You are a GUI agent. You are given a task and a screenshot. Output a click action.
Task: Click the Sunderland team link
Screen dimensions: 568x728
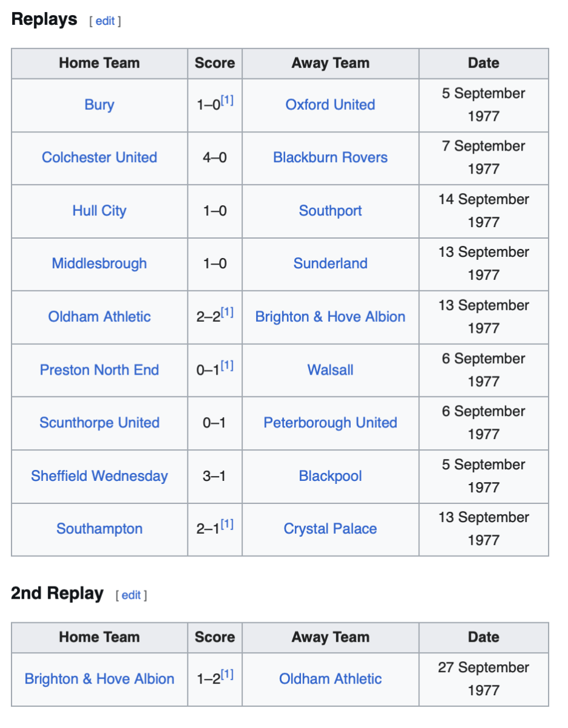tap(330, 264)
